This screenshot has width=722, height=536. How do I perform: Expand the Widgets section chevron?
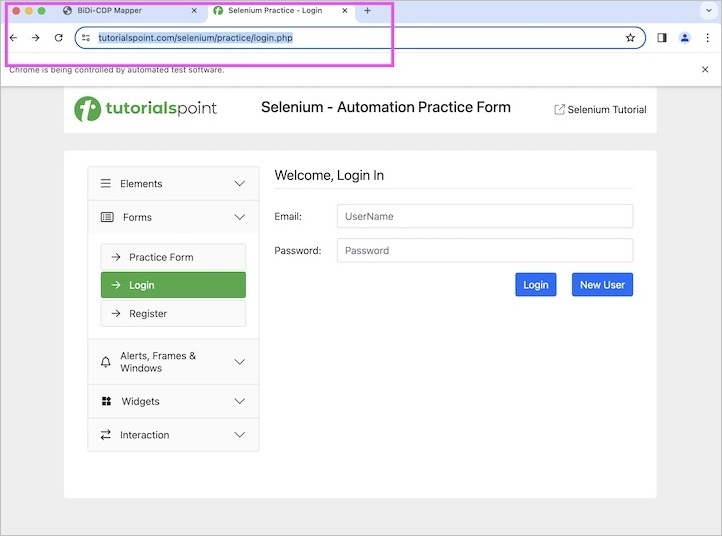click(x=239, y=401)
